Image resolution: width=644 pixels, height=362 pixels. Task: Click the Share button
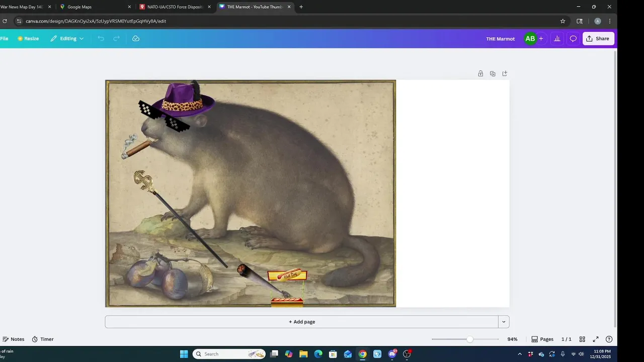point(598,39)
